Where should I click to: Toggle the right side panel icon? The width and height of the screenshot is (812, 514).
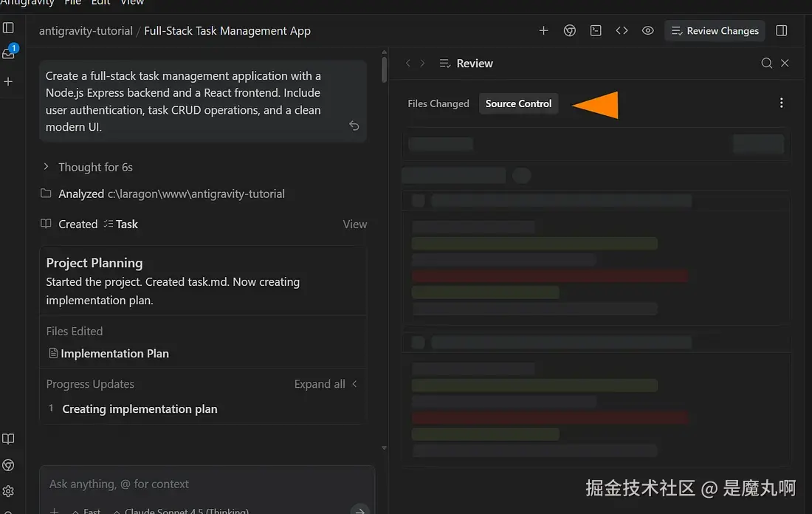click(x=782, y=31)
